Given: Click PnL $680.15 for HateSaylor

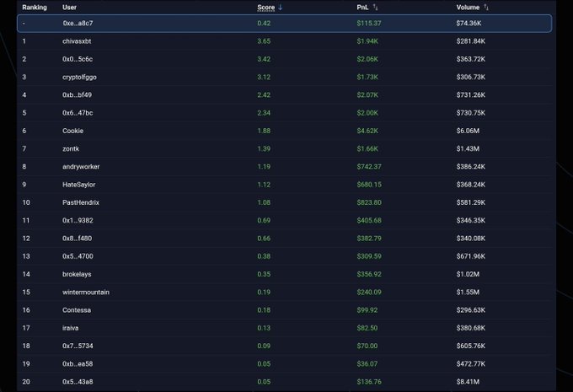Looking at the screenshot, I should point(369,185).
